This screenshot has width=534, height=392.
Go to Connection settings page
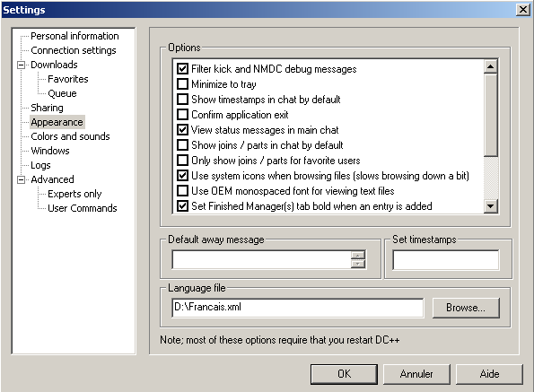tap(74, 50)
